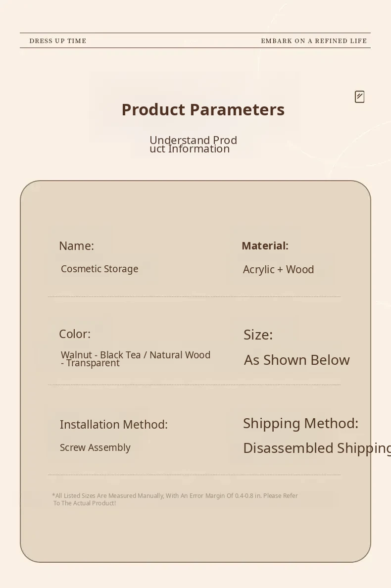The width and height of the screenshot is (391, 588).
Task: Select the "Understand Product Information" subtitle
Action: click(193, 145)
